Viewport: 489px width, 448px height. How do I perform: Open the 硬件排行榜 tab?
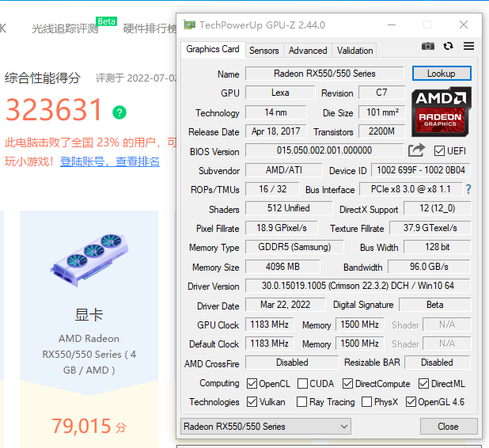(x=150, y=28)
